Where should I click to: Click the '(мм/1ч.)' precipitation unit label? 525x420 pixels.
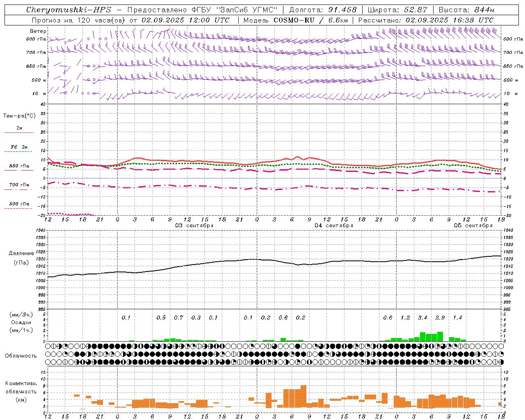(x=21, y=330)
